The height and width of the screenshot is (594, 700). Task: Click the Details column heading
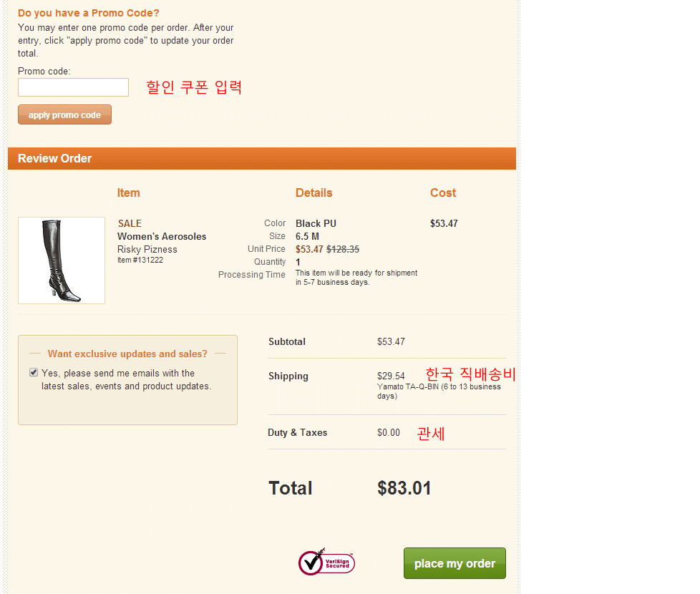(314, 193)
